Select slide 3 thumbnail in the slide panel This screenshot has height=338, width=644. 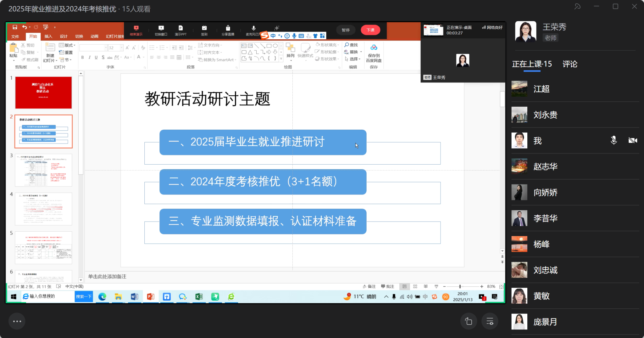point(43,170)
